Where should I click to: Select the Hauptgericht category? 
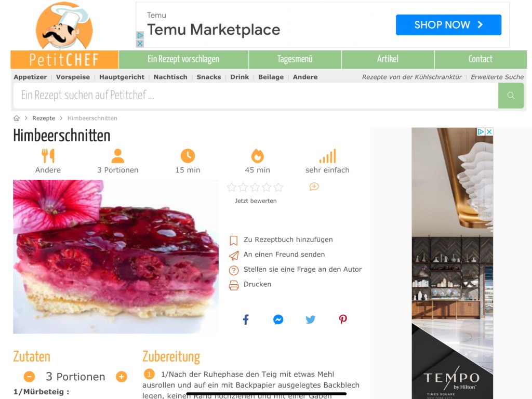[122, 77]
